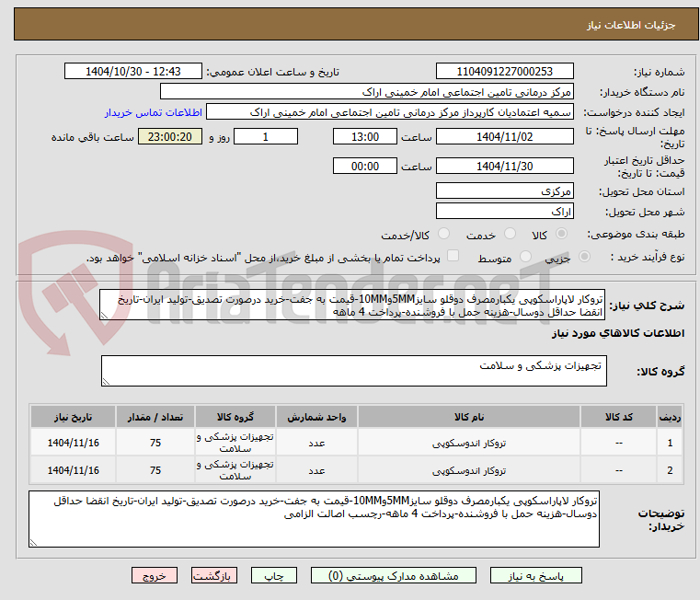
Task: Click the نام کالا column header
Action: (x=469, y=417)
